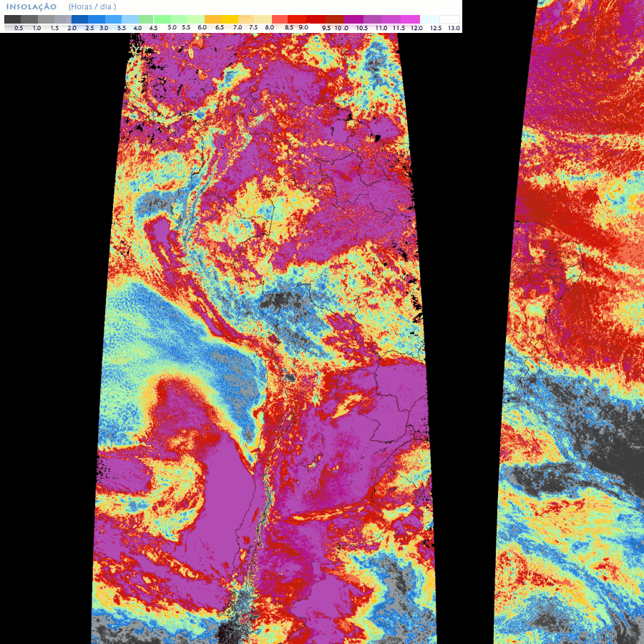Select the '11.5' hours label
This screenshot has height=644, width=644.
point(399,28)
